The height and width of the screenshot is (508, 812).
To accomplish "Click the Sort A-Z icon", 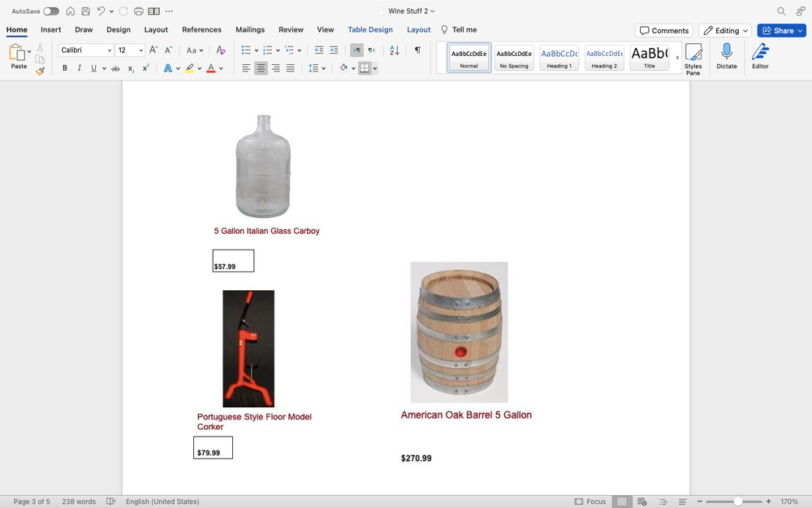I will click(395, 50).
